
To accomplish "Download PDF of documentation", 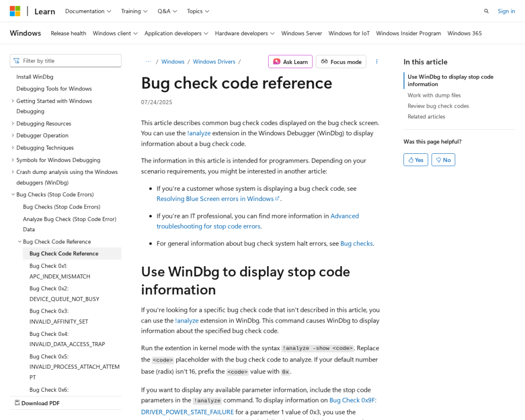I will click(x=37, y=403).
